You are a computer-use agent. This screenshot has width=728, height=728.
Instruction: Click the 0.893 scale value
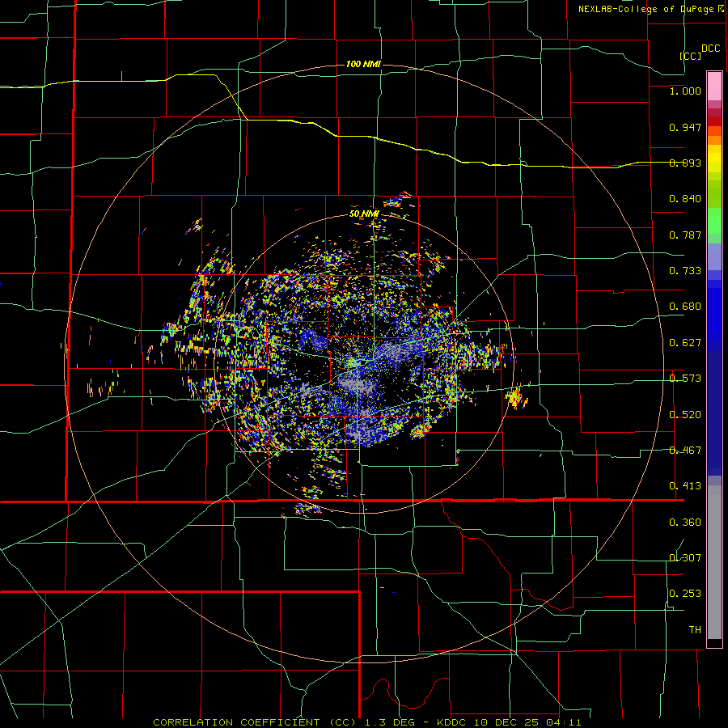[685, 163]
